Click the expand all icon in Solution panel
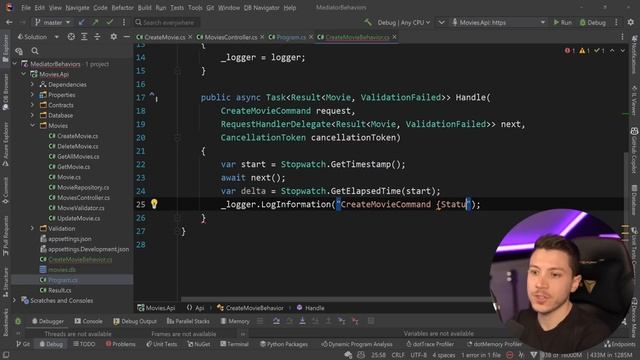 84,37
